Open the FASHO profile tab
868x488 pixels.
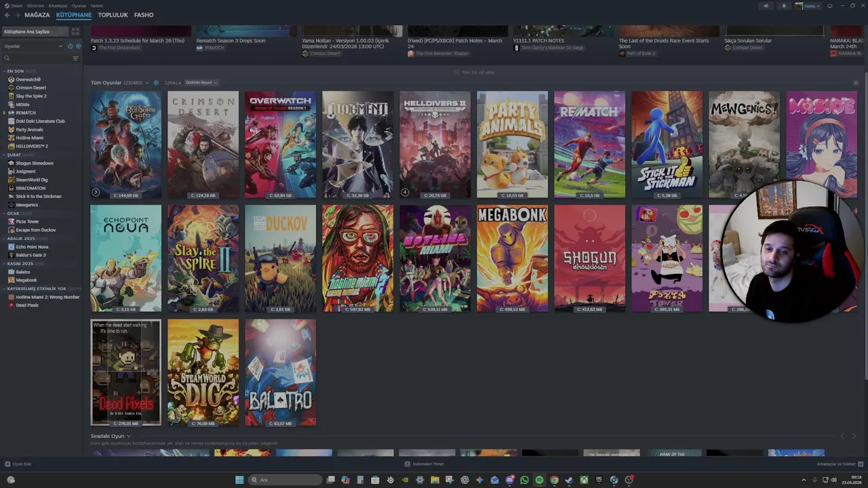coord(144,15)
